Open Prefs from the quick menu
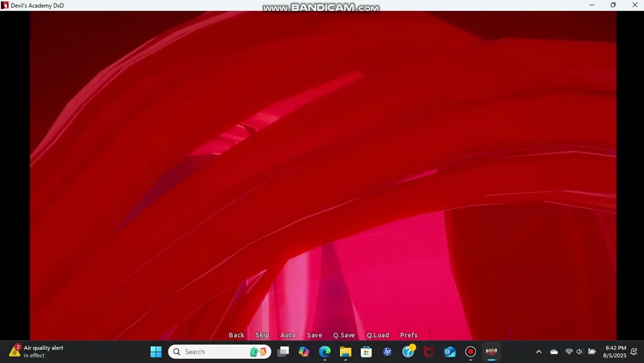644x363 pixels. pos(409,335)
